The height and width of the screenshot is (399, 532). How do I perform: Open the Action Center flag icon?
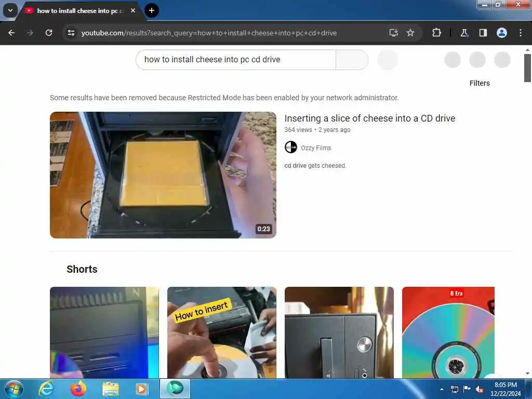click(467, 389)
